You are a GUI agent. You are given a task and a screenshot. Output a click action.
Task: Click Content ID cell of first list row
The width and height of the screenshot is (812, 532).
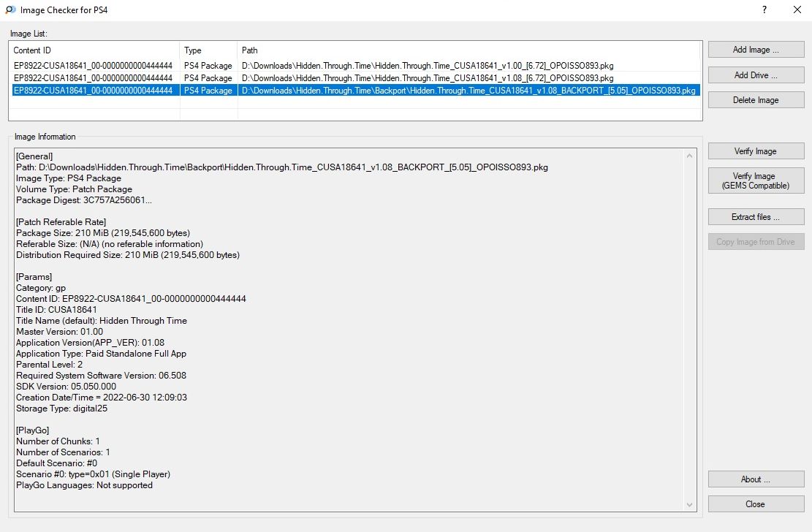click(x=94, y=66)
